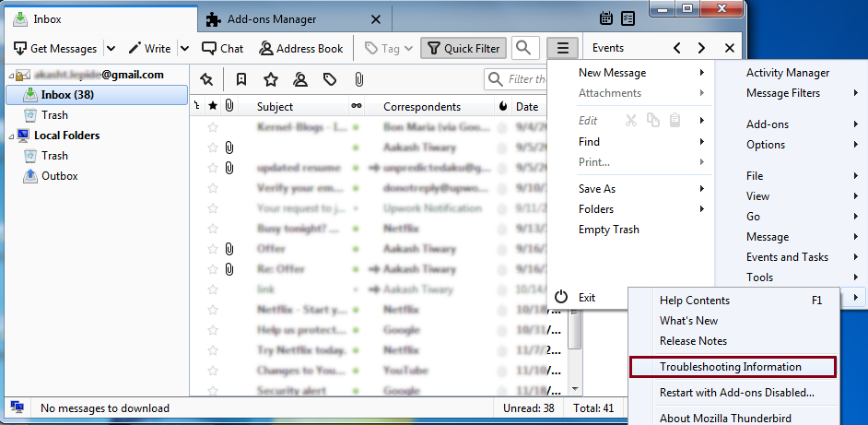Click the Filter messages search field

(x=516, y=79)
